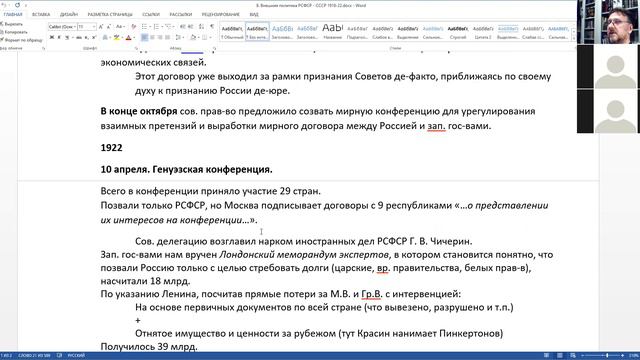This screenshot has height=360, width=640.
Task: Click the text effects icon
Action: (x=105, y=38)
